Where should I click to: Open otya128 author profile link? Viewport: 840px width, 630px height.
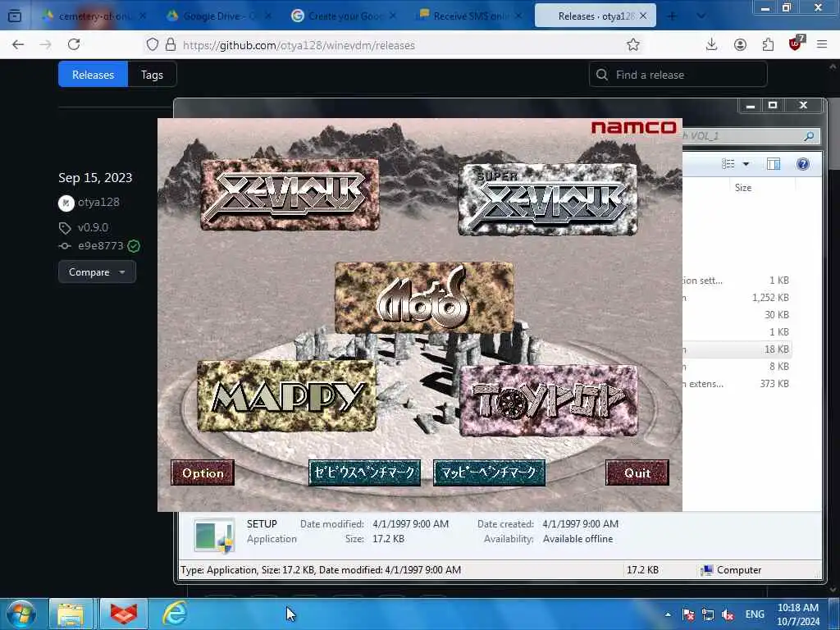tap(98, 203)
